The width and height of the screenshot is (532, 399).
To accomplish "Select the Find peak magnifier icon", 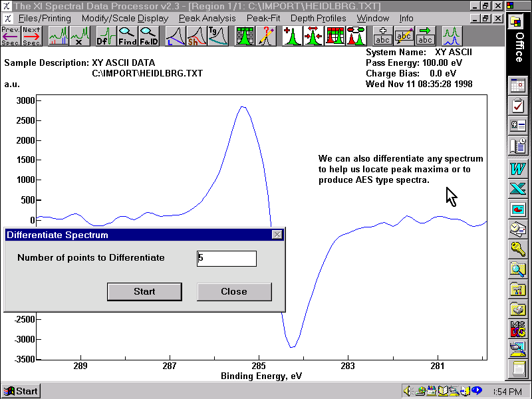I will (127, 36).
